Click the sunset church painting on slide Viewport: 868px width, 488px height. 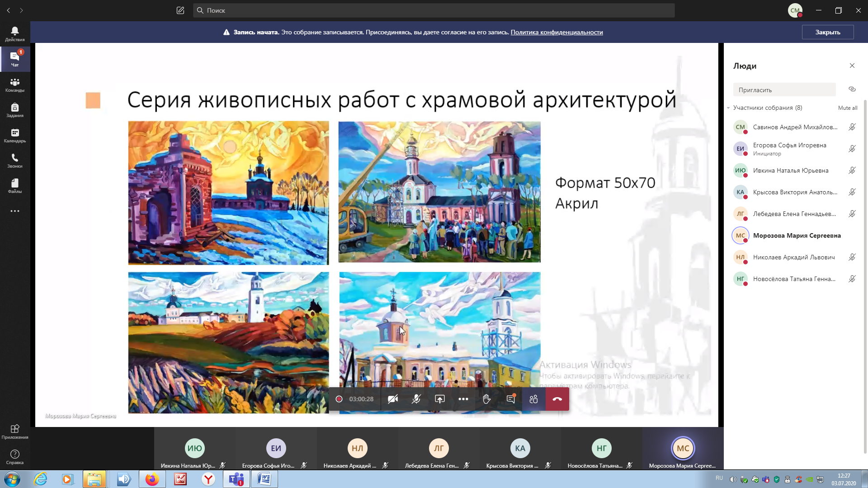pyautogui.click(x=228, y=193)
